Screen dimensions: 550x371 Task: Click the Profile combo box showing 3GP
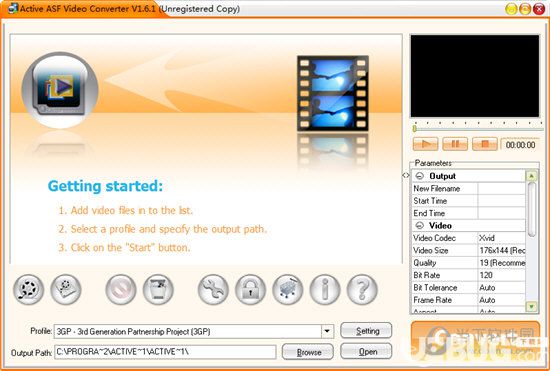(x=194, y=331)
